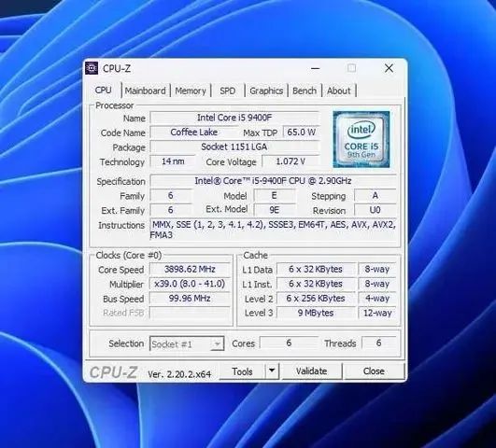
Task: Click the version text 'Ver. 2.20.2.x64'
Action: click(179, 374)
